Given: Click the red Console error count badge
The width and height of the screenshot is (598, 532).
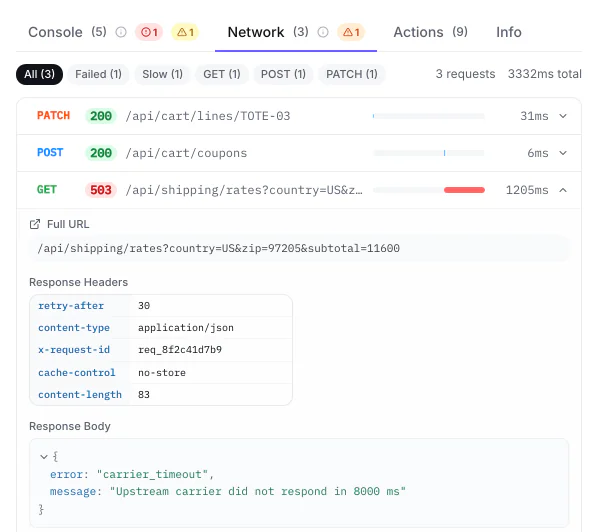Looking at the screenshot, I should click(x=149, y=32).
